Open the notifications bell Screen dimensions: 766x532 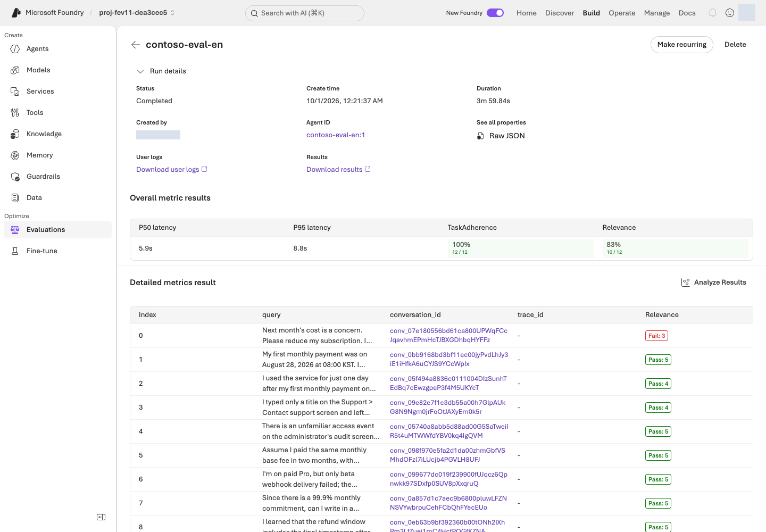[713, 13]
